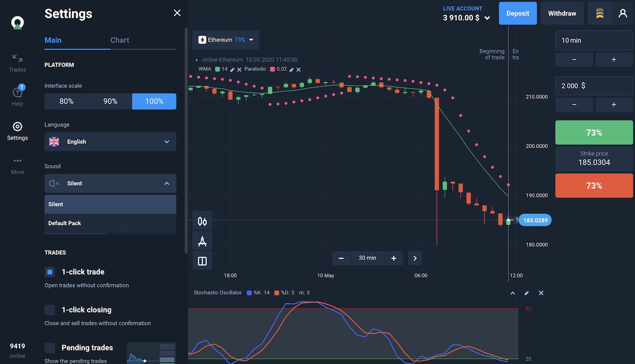Image resolution: width=635 pixels, height=364 pixels.
Task: Open the drawing tools compass icon
Action: click(x=202, y=241)
